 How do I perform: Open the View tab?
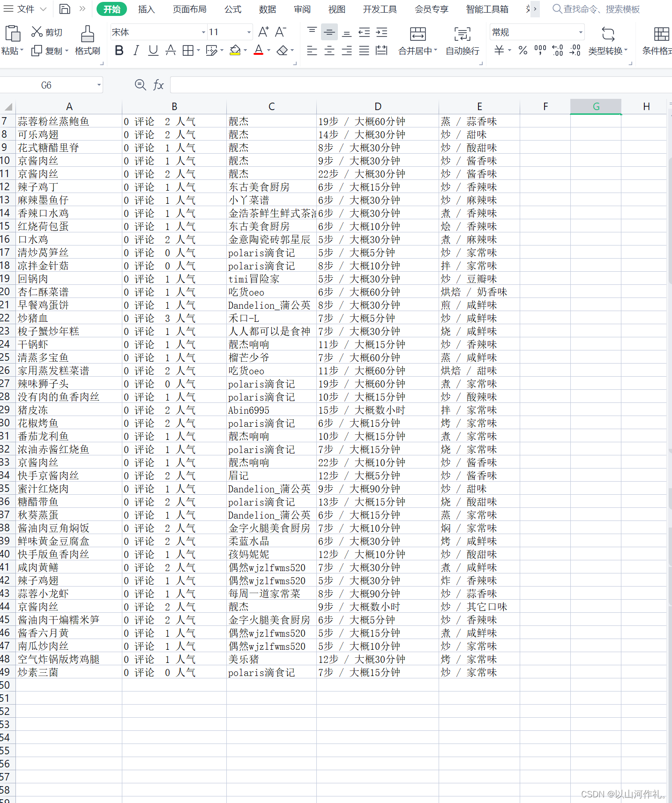[x=336, y=9]
